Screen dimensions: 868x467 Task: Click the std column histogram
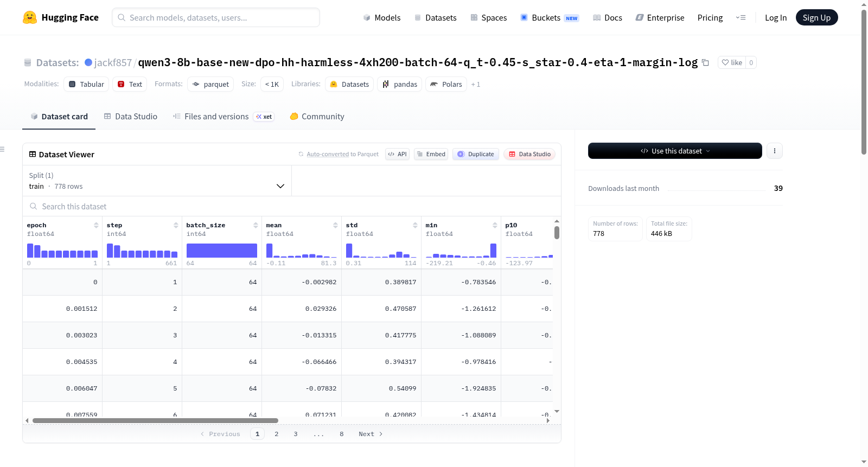tap(381, 251)
